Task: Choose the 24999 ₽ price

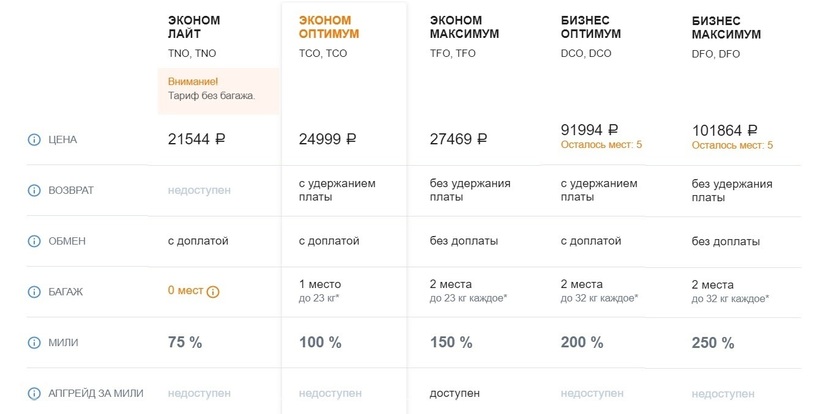Action: coord(328,140)
